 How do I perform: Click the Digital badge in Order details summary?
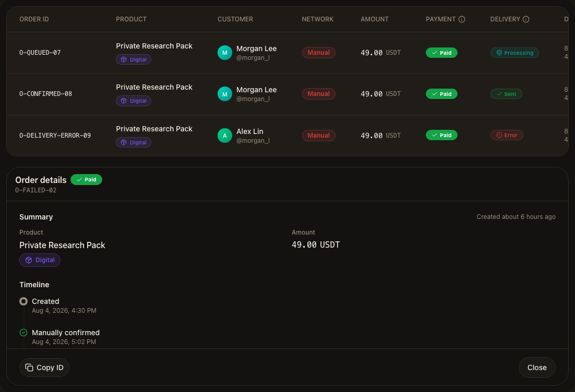click(40, 260)
